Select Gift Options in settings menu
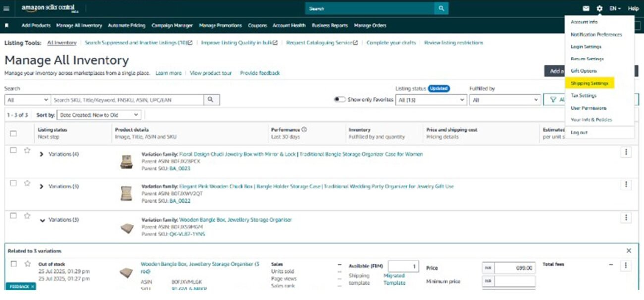This screenshot has height=300, width=644. click(584, 71)
